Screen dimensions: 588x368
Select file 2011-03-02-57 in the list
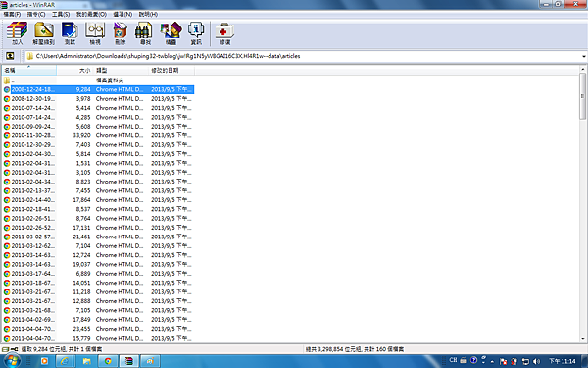click(98, 237)
